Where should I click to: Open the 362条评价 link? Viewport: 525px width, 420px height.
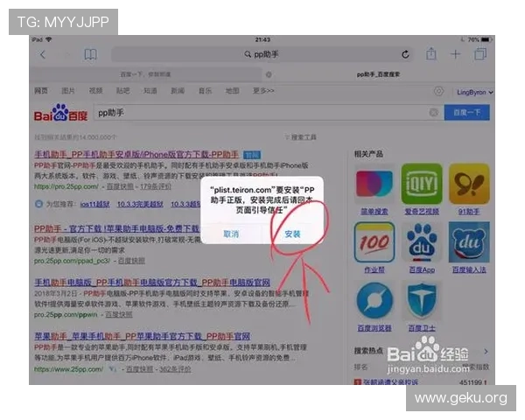[x=175, y=369]
